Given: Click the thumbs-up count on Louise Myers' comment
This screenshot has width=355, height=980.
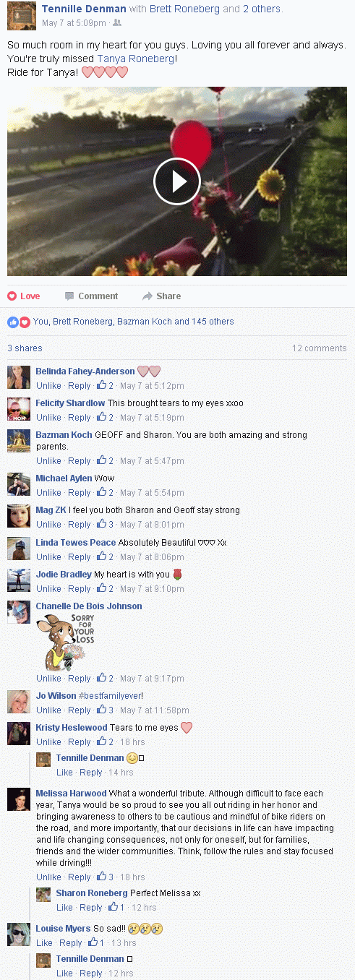Looking at the screenshot, I should click(x=93, y=942).
